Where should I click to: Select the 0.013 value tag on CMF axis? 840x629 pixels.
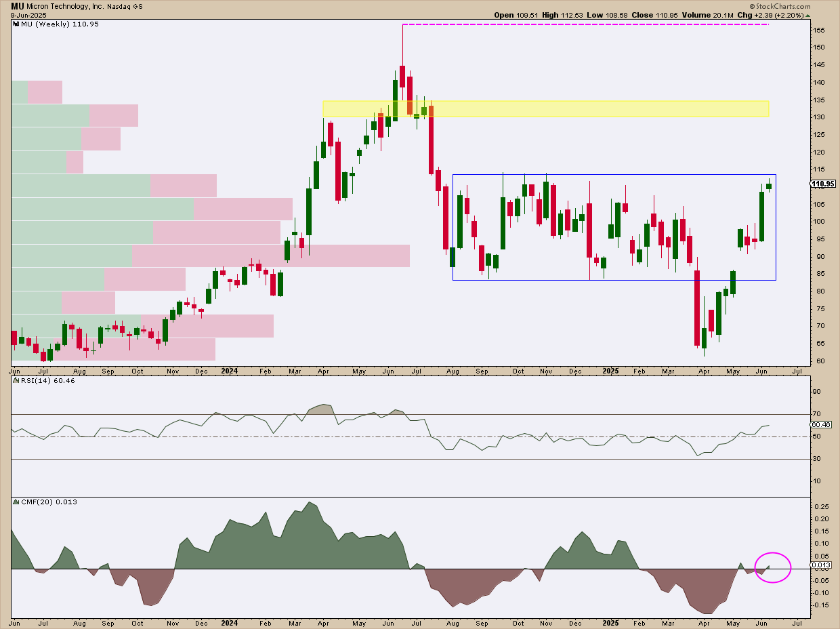coord(822,565)
